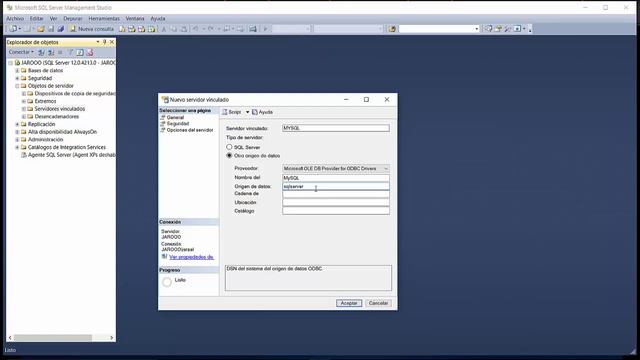The height and width of the screenshot is (360, 640).
Task: Expand the Seguridad tree node
Action: pos(17,78)
